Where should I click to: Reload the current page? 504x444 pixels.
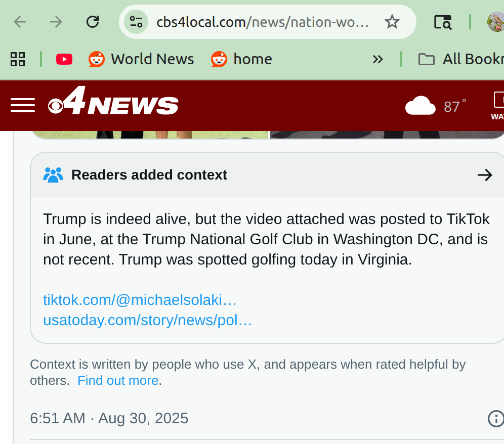coord(93,22)
